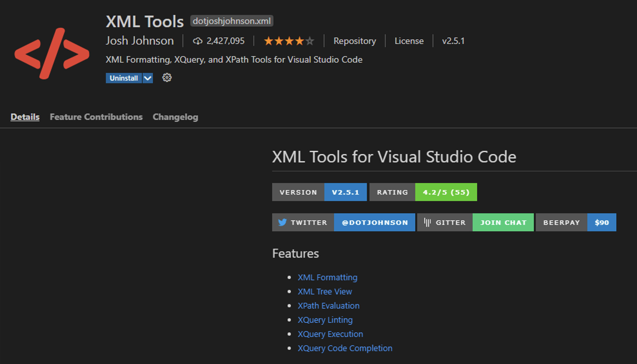The height and width of the screenshot is (364, 637).
Task: Click the Uninstall button
Action: [124, 78]
